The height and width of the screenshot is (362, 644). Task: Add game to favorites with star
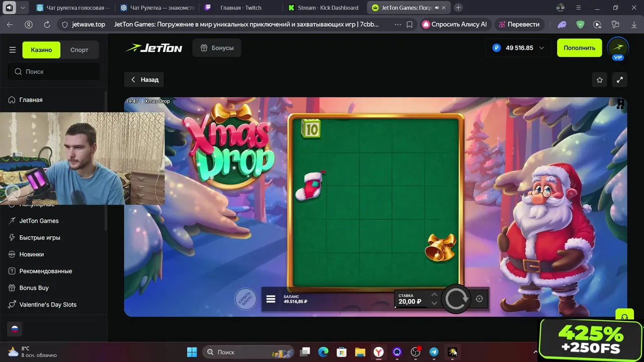tap(600, 80)
